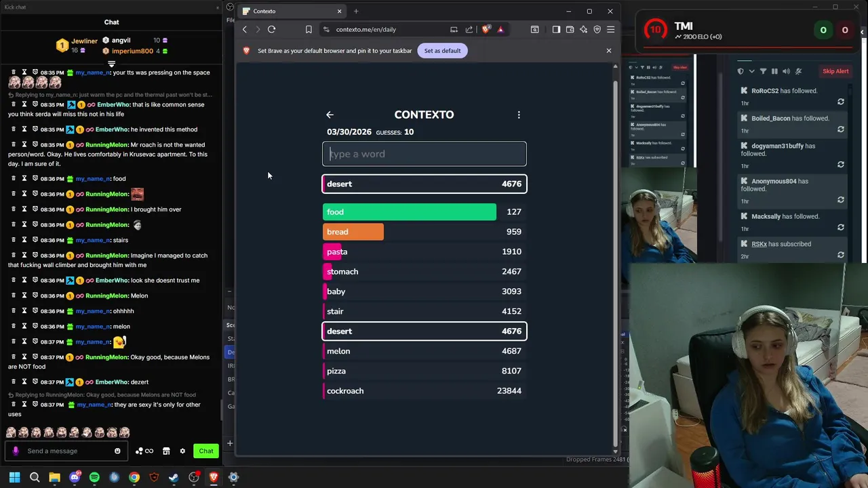This screenshot has width=868, height=488.
Task: Click Skip Alert in the activity feed
Action: (835, 71)
